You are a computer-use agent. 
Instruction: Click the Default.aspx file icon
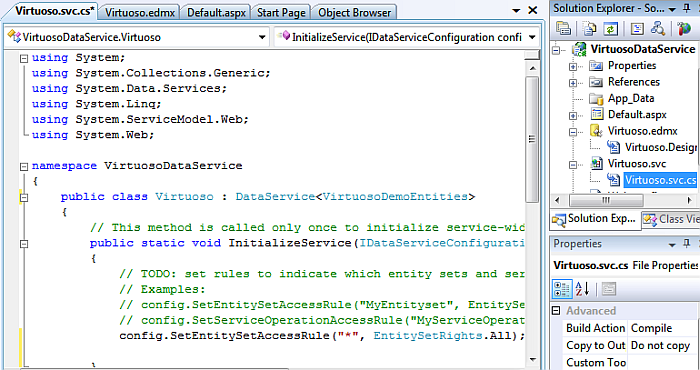(x=596, y=115)
